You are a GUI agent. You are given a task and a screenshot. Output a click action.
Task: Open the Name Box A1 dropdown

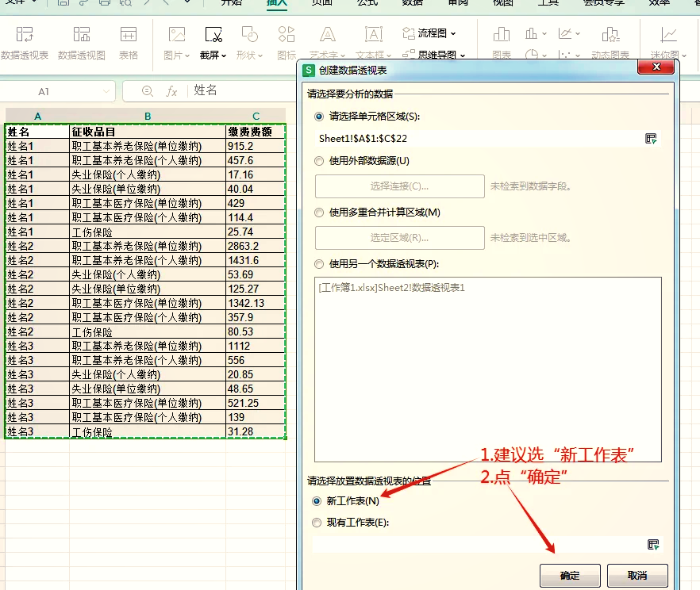tap(106, 91)
